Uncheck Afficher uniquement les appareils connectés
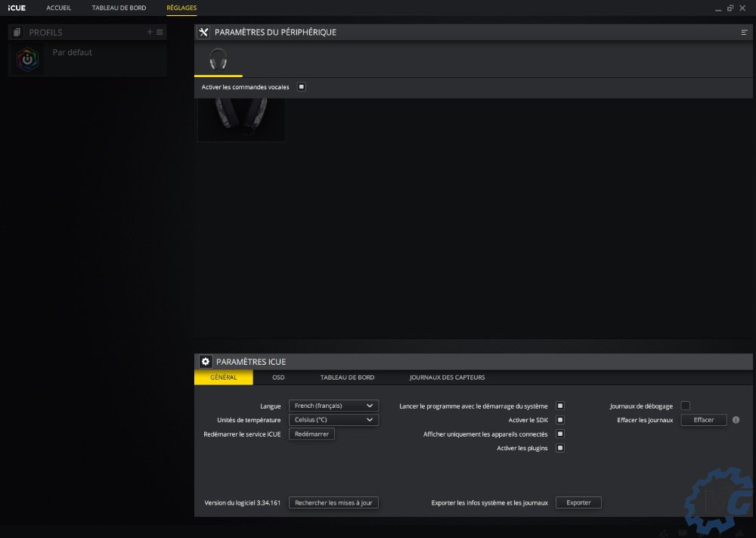The width and height of the screenshot is (756, 538). click(560, 434)
